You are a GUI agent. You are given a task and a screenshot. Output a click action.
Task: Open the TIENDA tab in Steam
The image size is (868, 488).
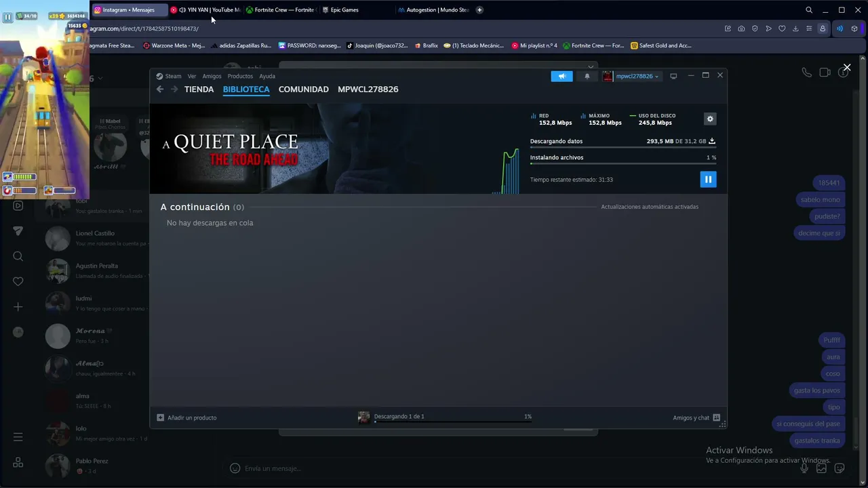pyautogui.click(x=199, y=89)
